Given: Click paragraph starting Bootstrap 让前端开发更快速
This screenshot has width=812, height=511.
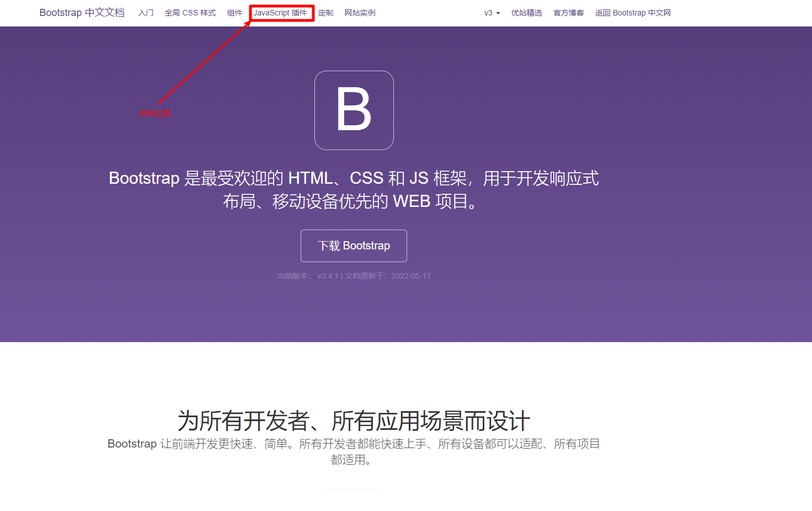Looking at the screenshot, I should [354, 451].
